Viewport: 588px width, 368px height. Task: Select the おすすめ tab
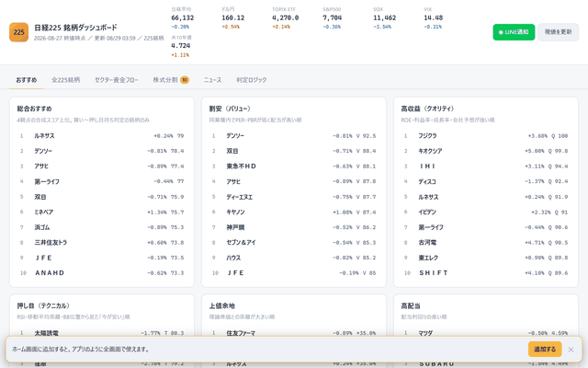27,80
